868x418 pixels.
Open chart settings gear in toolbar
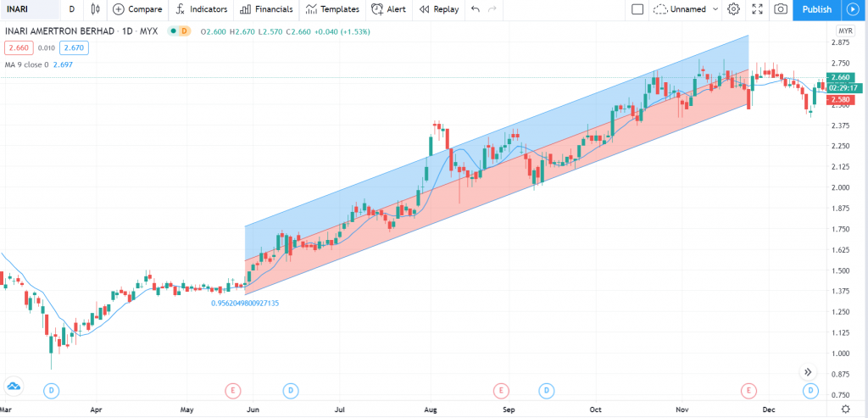click(x=734, y=9)
